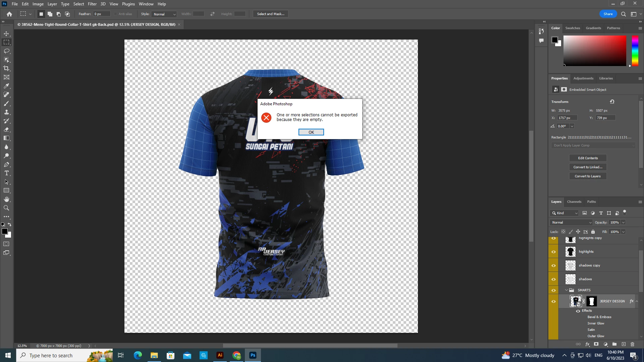Click the add layer mask icon
This screenshot has height=362, width=644.
(596, 344)
